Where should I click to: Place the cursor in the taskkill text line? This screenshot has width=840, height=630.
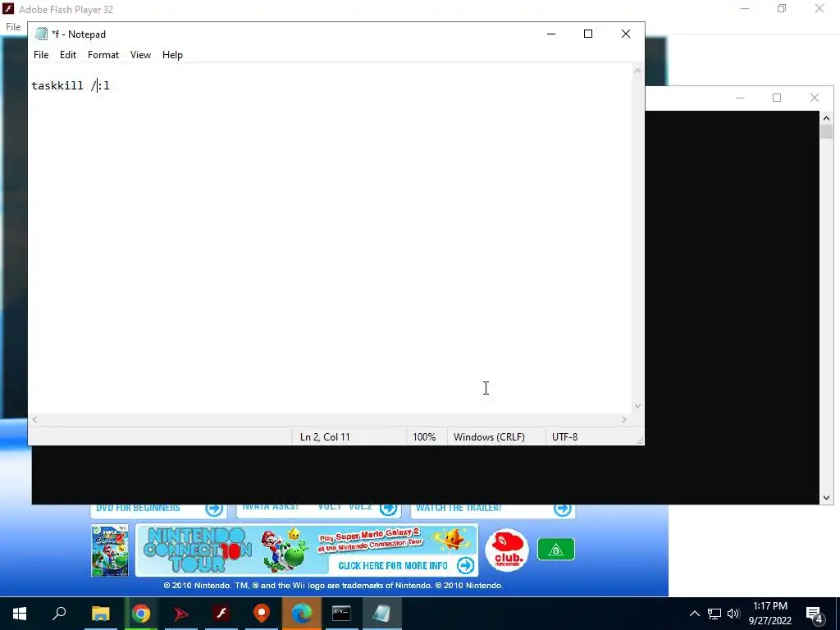(x=71, y=85)
